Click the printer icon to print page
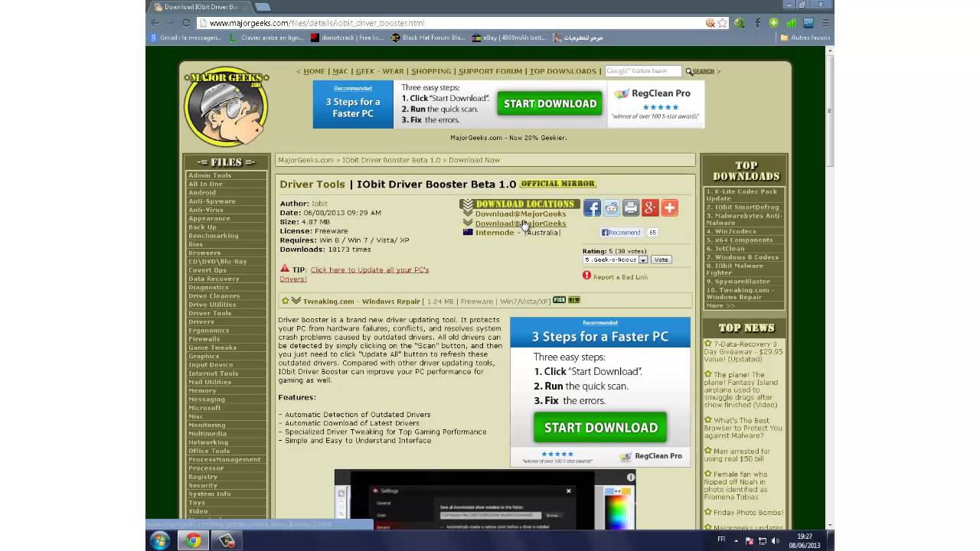Image resolution: width=980 pixels, height=551 pixels. tap(631, 207)
